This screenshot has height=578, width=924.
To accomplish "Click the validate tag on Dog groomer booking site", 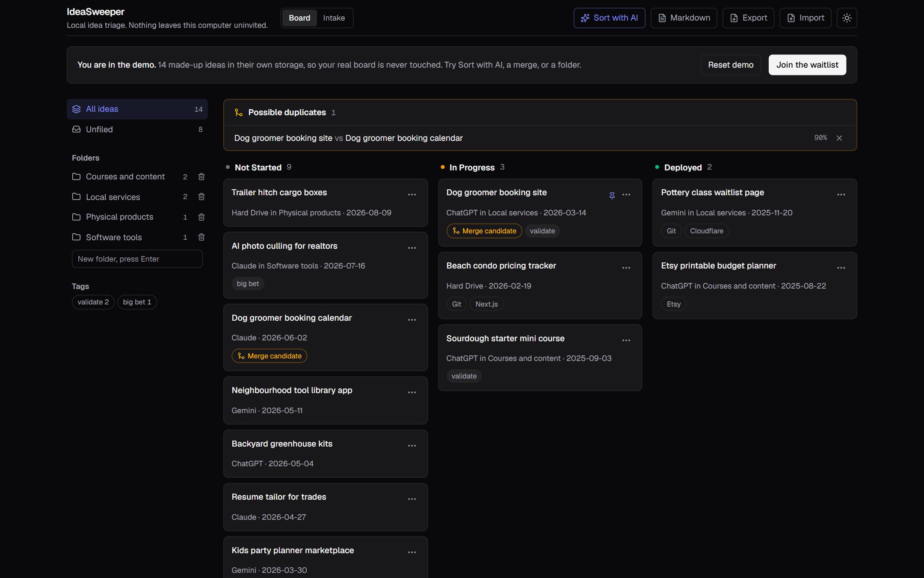I will coord(542,231).
